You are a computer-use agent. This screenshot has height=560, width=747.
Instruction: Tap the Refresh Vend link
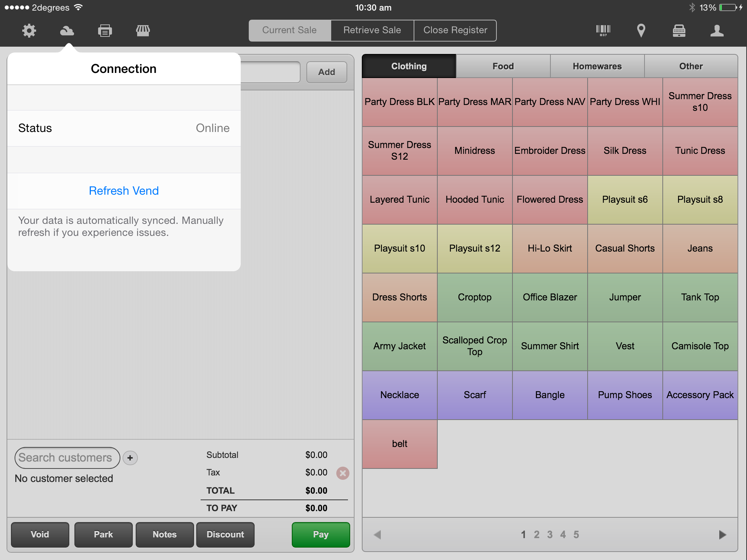(x=124, y=191)
